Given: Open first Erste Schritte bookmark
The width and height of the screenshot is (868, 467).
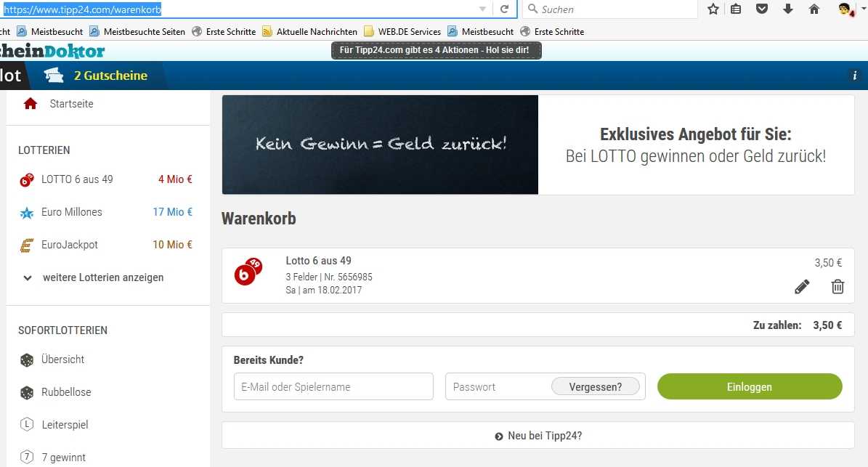Looking at the screenshot, I should [x=224, y=31].
